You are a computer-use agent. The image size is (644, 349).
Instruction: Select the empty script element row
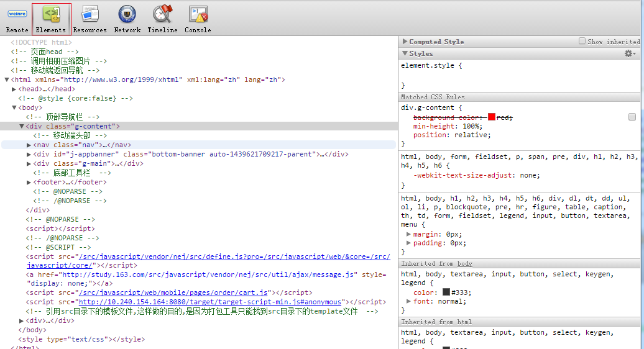(x=60, y=229)
